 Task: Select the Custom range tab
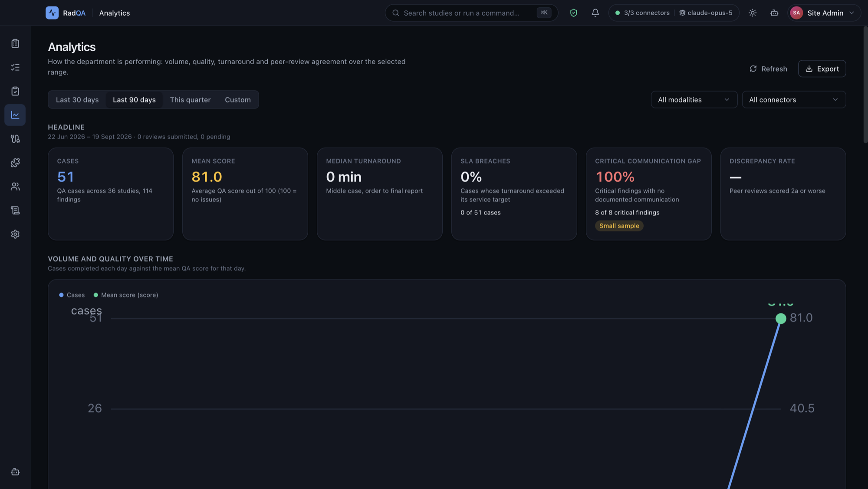(238, 100)
